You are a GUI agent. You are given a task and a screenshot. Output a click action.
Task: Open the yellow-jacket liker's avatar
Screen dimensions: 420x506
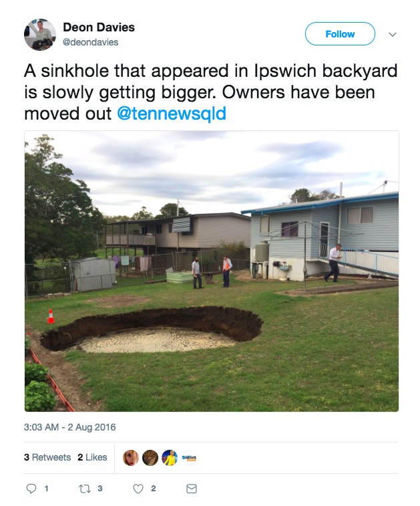[170, 458]
